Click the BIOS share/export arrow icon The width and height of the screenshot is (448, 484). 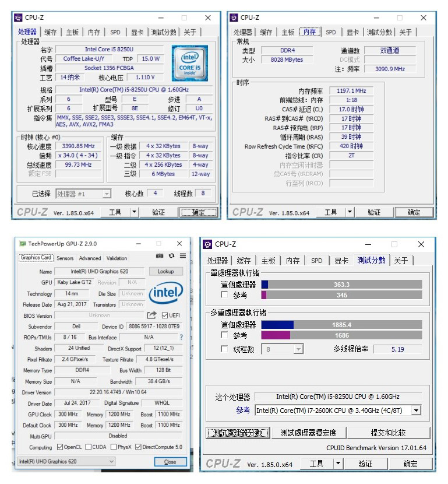[x=151, y=315]
